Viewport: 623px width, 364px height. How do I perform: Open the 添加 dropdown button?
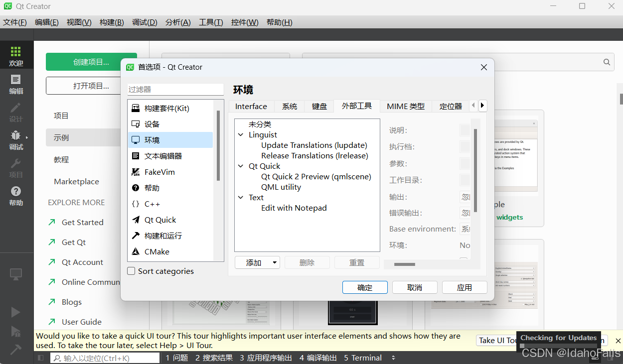coord(257,262)
